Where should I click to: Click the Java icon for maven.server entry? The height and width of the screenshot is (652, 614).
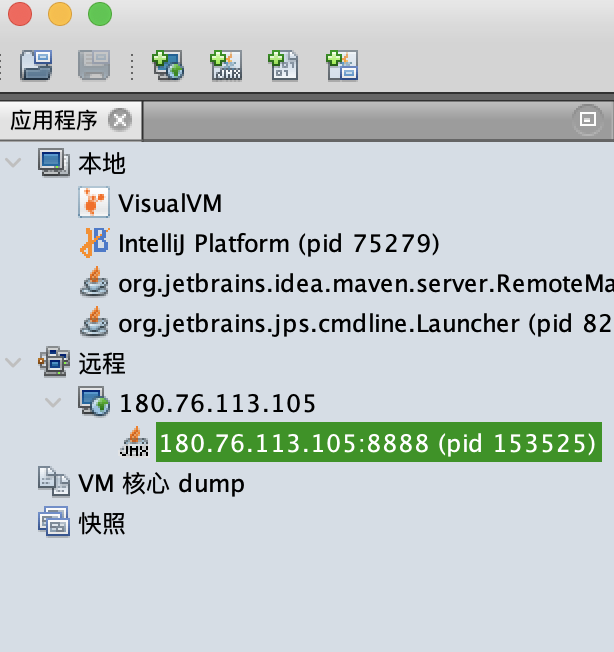pos(94,282)
